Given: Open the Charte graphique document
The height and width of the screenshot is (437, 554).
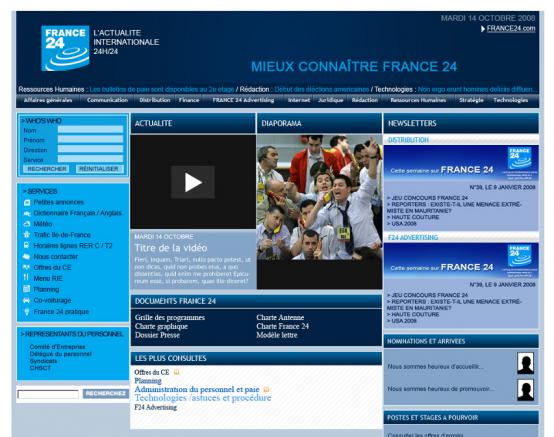Looking at the screenshot, I should 161,326.
